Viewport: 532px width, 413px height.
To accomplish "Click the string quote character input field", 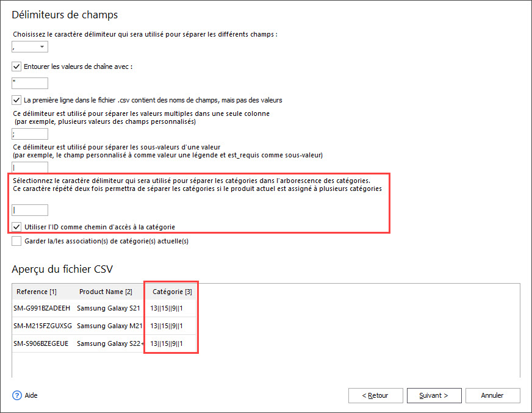I will [x=30, y=83].
